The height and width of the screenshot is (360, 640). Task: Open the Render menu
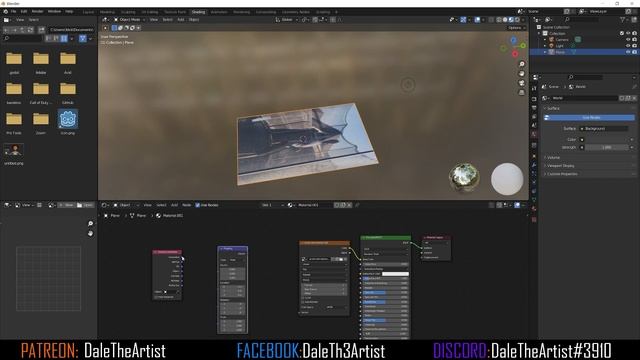[x=38, y=11]
